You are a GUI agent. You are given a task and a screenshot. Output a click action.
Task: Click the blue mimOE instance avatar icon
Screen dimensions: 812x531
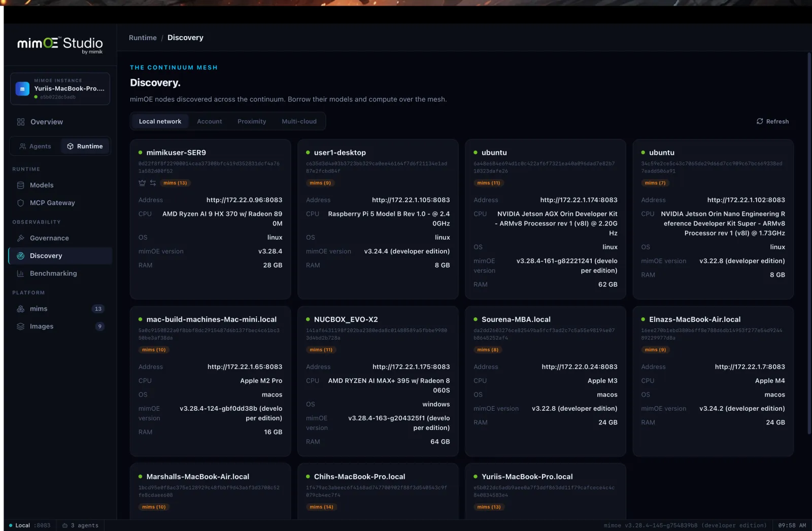[x=22, y=89]
